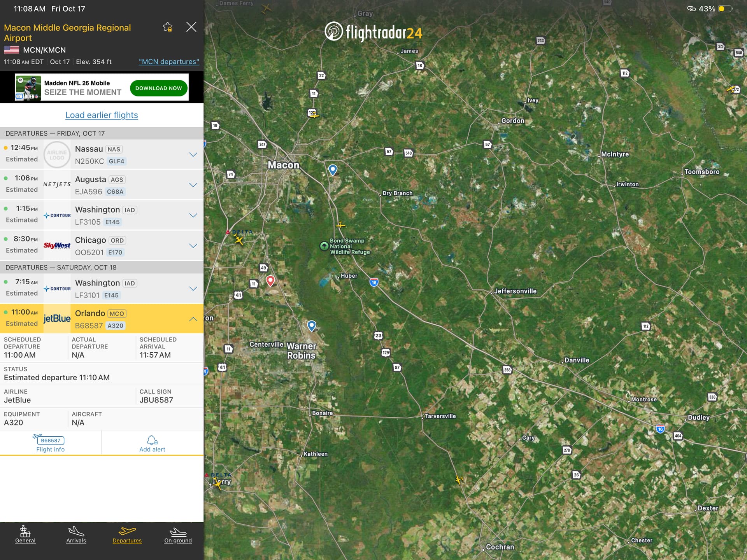Select the red airport pin on map
This screenshot has width=747, height=560.
[x=270, y=280]
